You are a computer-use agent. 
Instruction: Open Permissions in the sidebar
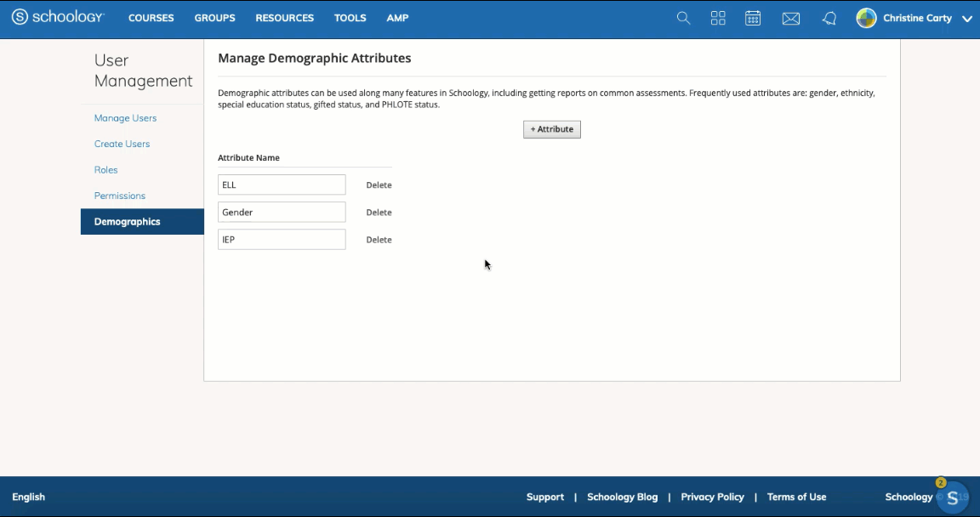[120, 196]
